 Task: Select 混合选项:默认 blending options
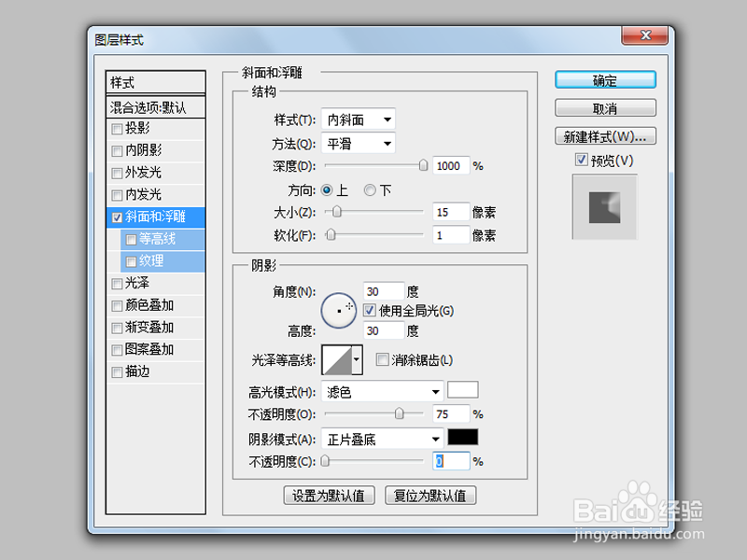[x=156, y=107]
